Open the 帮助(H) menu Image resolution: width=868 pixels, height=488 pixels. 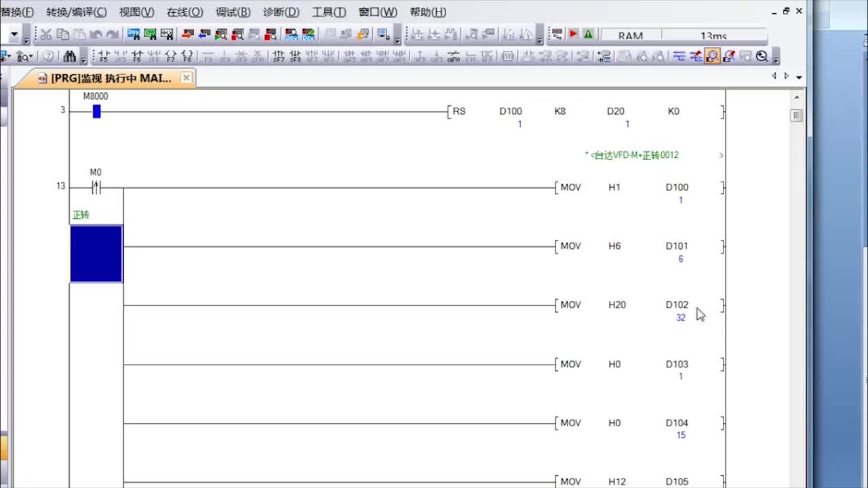coord(428,12)
